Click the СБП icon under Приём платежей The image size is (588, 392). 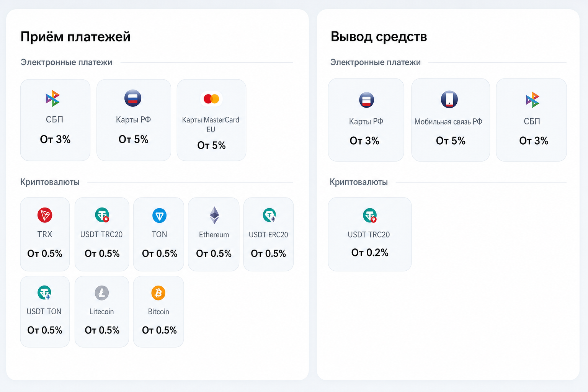[53, 98]
